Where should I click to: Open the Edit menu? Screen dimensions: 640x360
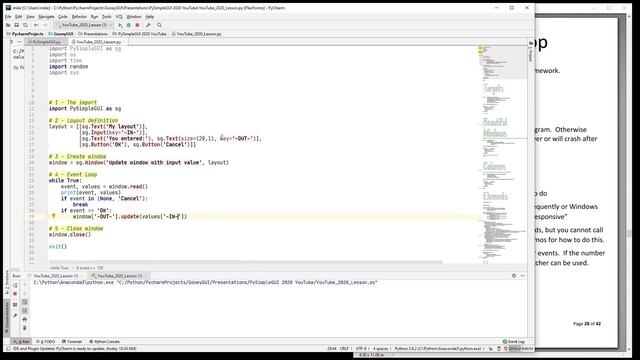click(x=18, y=17)
